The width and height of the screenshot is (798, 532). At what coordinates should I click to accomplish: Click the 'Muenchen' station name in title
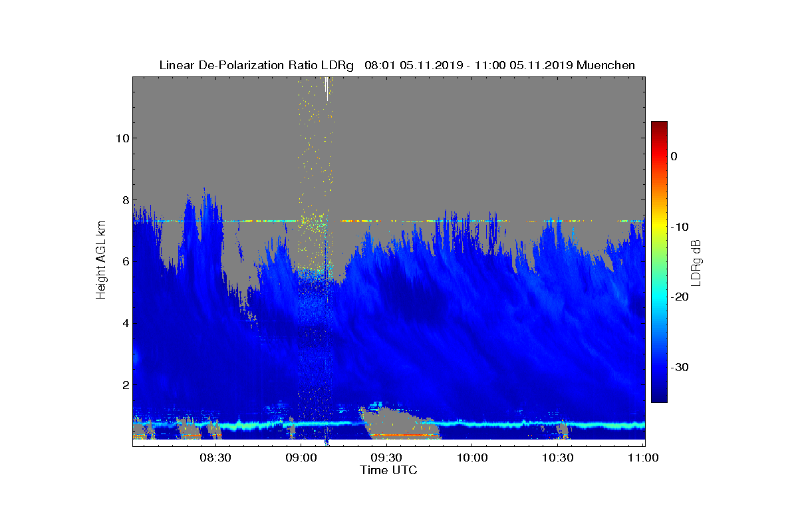606,65
